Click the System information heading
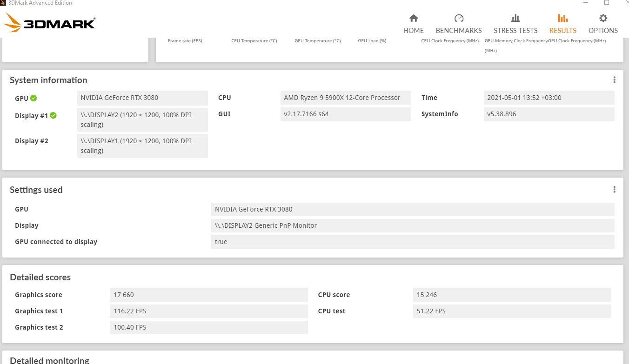The image size is (629, 364). [48, 80]
